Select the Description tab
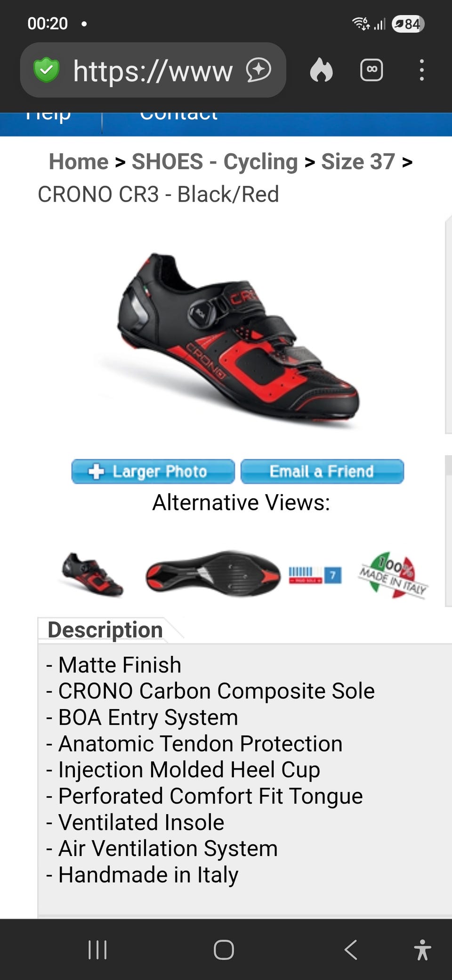 [105, 630]
